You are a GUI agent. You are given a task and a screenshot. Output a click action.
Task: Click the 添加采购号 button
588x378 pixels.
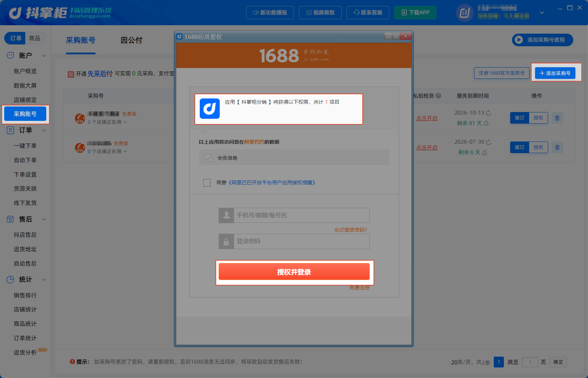click(555, 73)
